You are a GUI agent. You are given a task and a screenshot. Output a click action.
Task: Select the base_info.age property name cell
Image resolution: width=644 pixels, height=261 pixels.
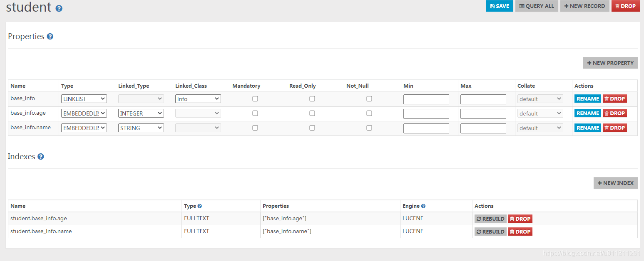click(x=34, y=114)
